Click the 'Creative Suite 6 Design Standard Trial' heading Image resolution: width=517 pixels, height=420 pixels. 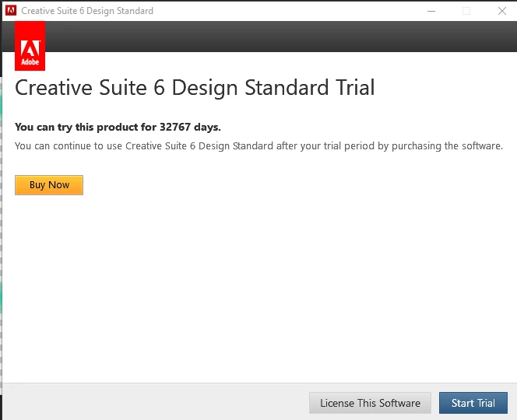click(x=195, y=88)
